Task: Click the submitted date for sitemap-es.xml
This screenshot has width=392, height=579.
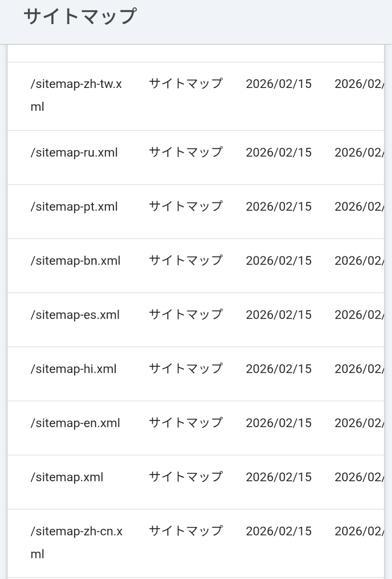Action: click(279, 315)
